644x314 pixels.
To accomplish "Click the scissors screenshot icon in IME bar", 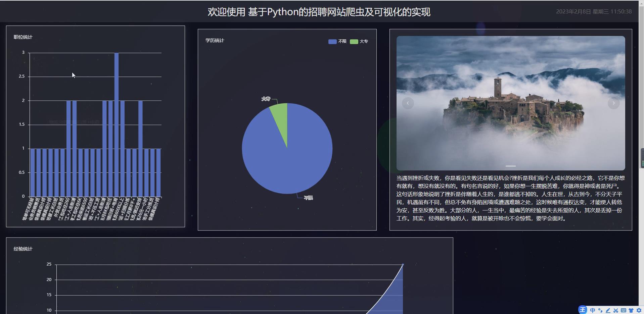I will point(616,310).
